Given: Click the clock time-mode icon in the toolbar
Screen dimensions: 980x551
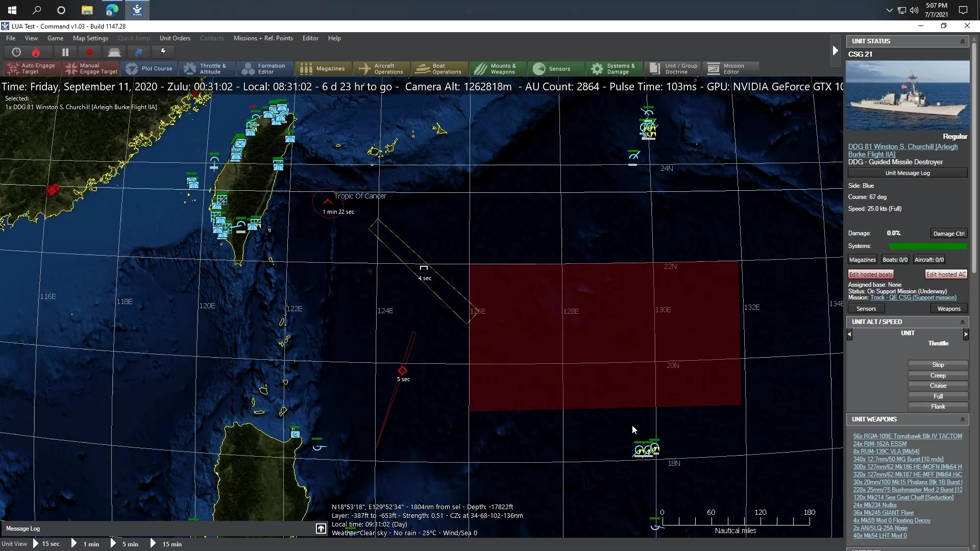Looking at the screenshot, I should [16, 52].
